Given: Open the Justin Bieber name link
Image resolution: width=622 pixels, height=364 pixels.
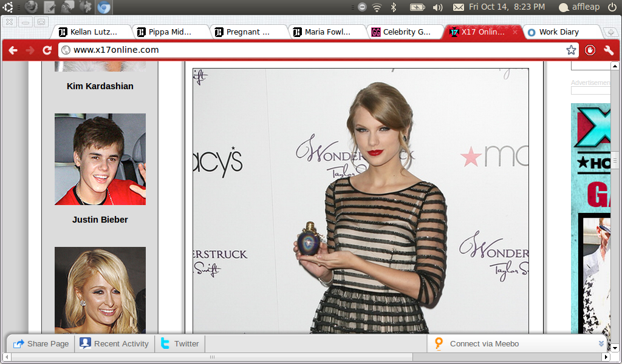Looking at the screenshot, I should coord(100,220).
